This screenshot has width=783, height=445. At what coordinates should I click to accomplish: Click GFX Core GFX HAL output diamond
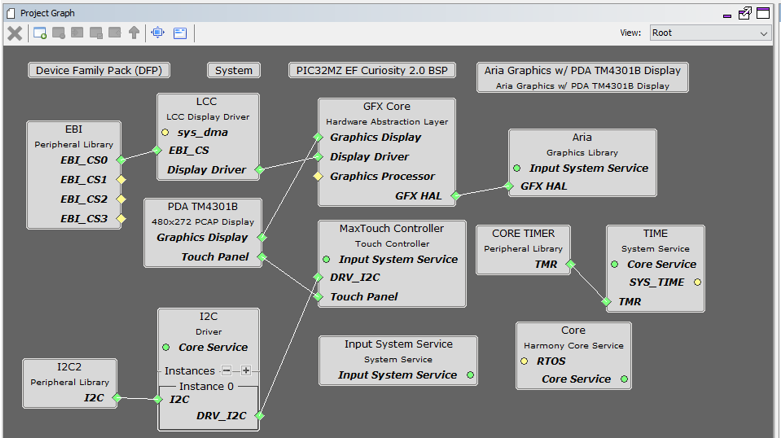(455, 196)
